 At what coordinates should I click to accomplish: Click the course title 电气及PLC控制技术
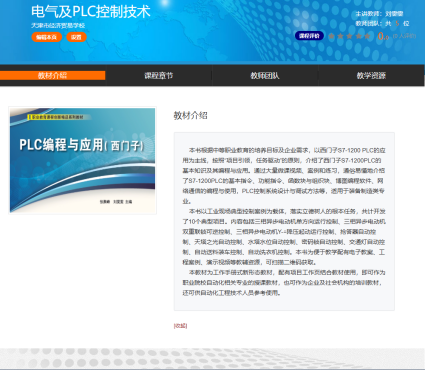(x=91, y=12)
